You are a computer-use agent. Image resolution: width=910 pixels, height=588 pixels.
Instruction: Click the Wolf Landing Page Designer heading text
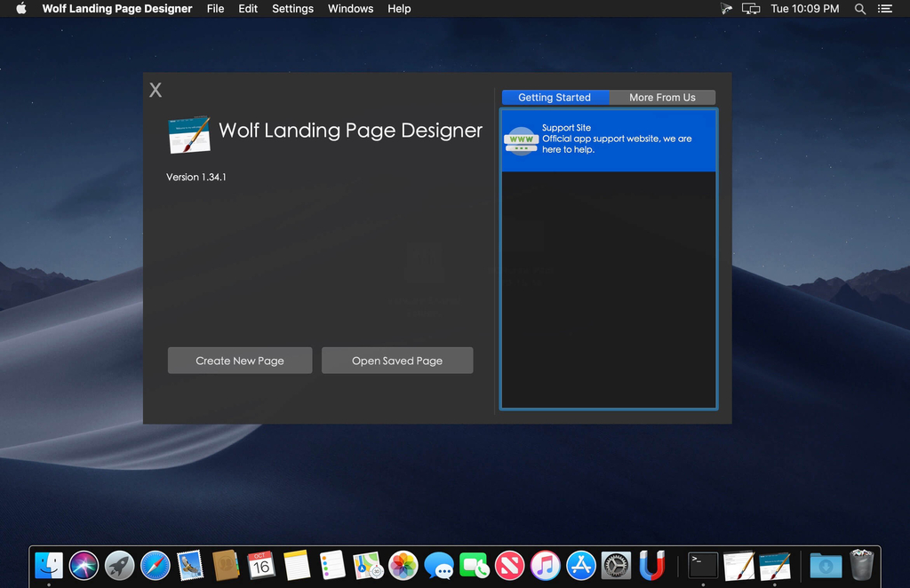(x=350, y=131)
